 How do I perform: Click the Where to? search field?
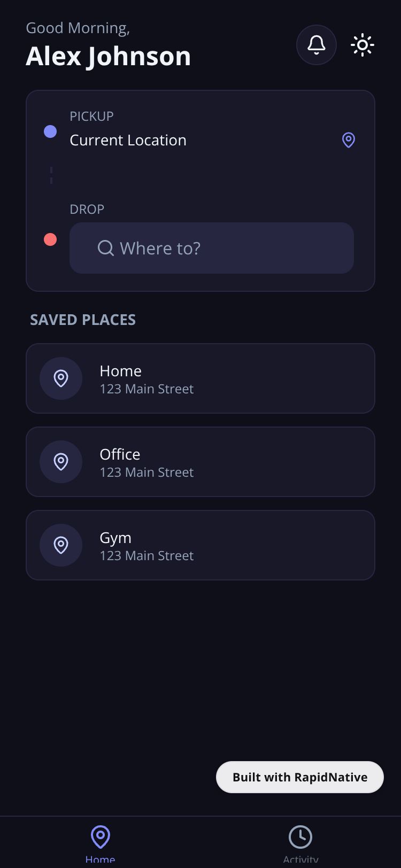point(225,248)
